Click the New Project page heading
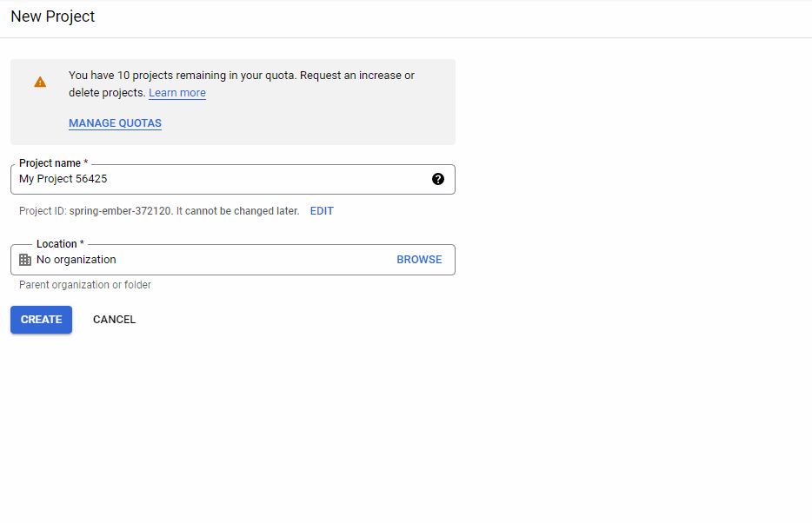 click(53, 17)
